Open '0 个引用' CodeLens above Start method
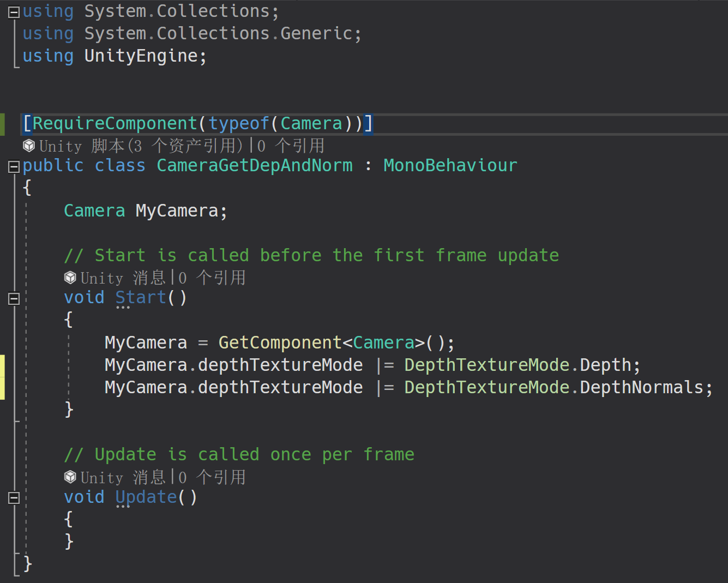This screenshot has width=728, height=583. 212,278
